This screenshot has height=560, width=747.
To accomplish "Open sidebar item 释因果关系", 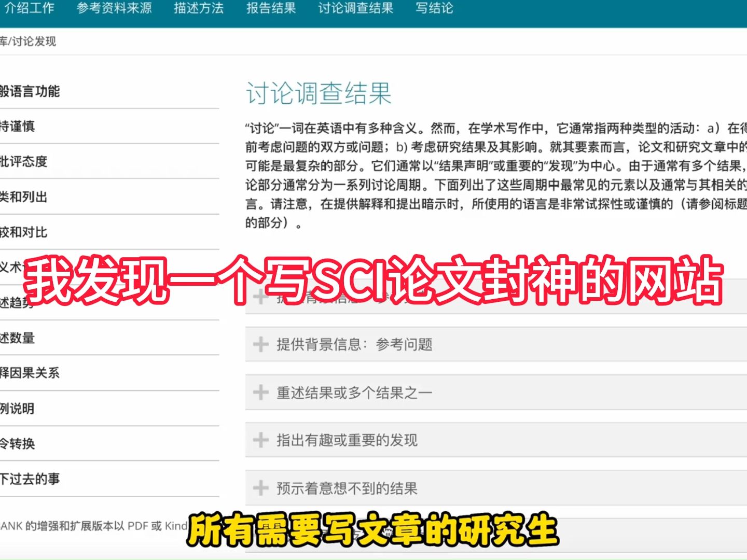I will (x=30, y=373).
